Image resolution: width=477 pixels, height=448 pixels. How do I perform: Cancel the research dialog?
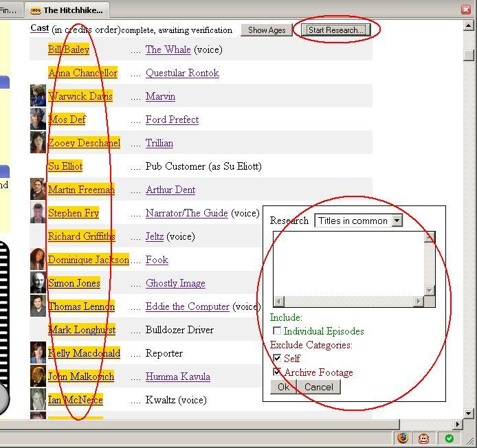318,387
